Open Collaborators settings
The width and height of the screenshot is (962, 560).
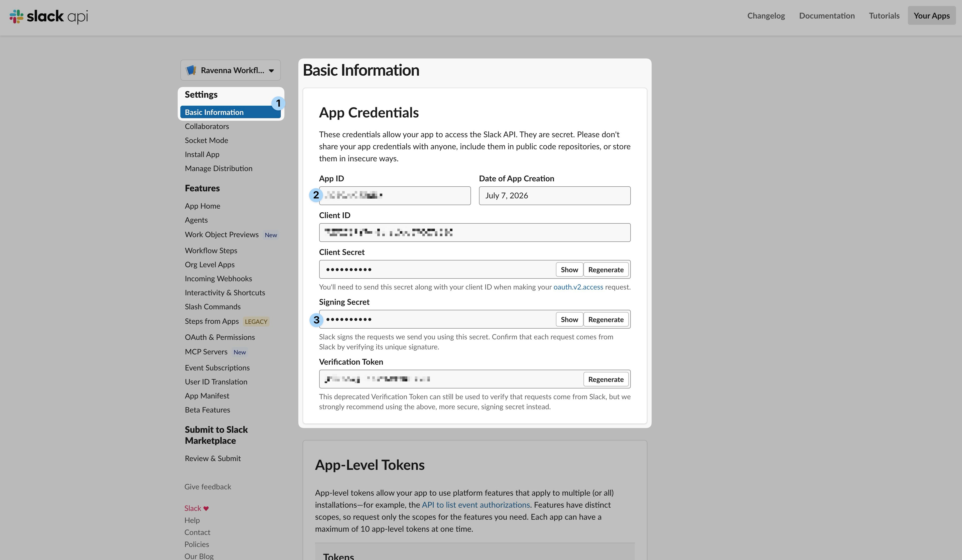click(x=207, y=126)
